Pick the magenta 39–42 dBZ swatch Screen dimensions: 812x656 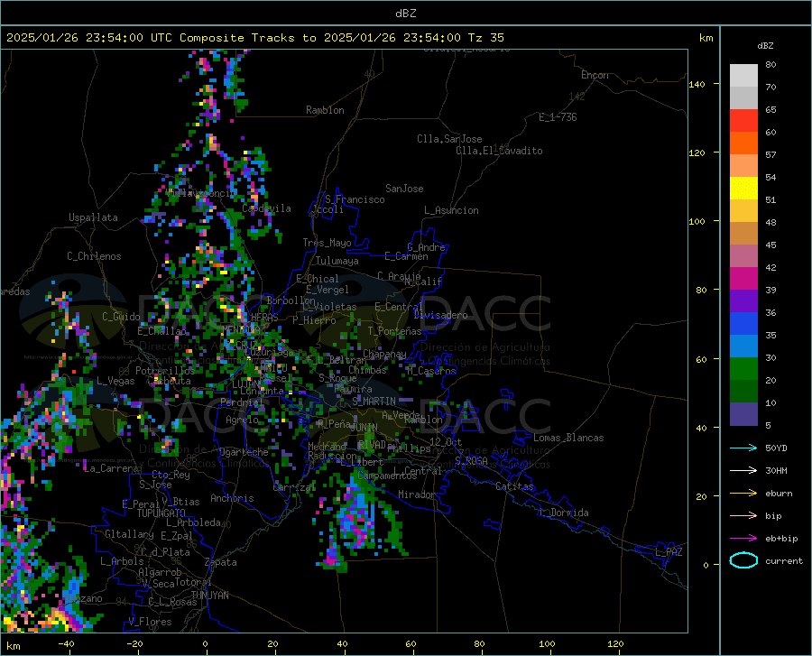743,279
